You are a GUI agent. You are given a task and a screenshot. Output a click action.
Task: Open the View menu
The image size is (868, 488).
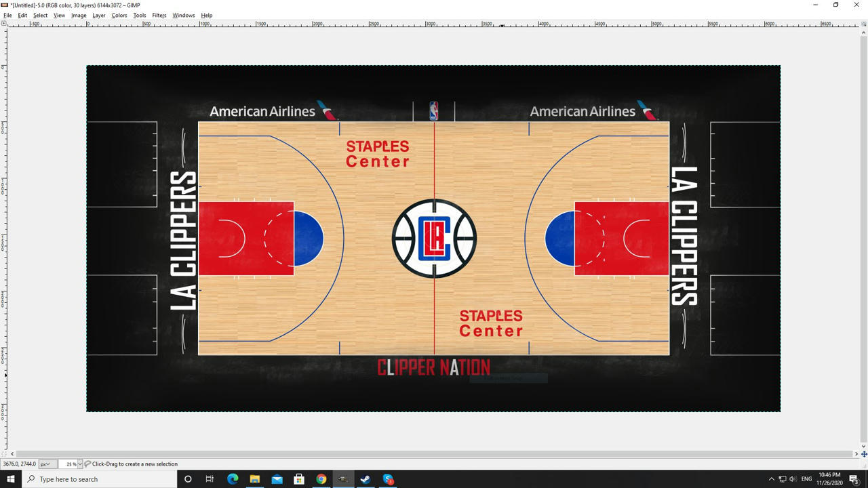(x=59, y=15)
